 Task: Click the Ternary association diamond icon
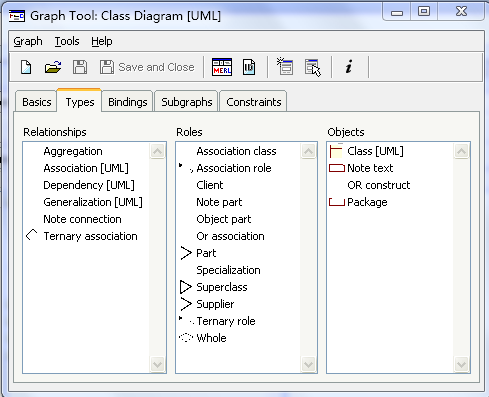(x=32, y=235)
